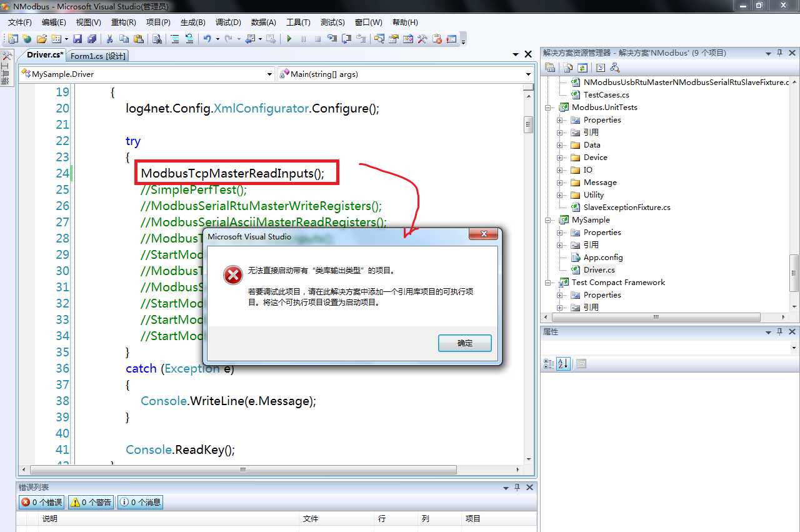Click the Save floppy disk icon
This screenshot has height=532, width=800.
coord(77,39)
